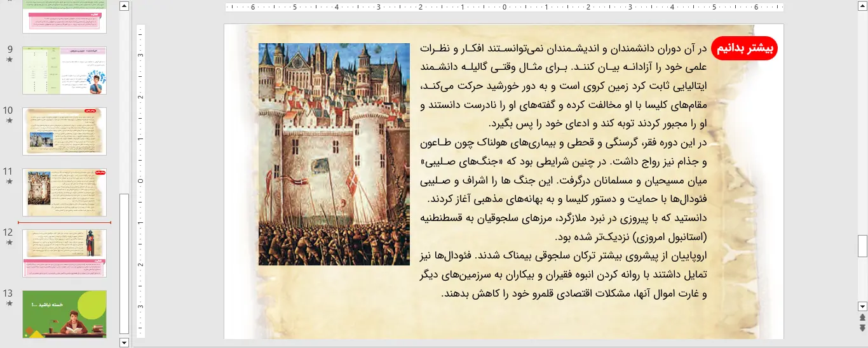Click the animation star under slide 10
This screenshot has height=348, width=868.
(8, 121)
